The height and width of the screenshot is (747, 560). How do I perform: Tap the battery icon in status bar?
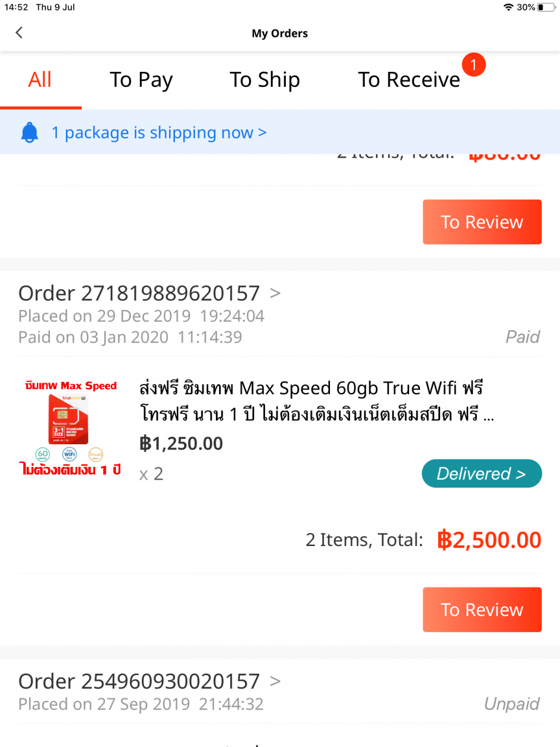click(x=546, y=7)
